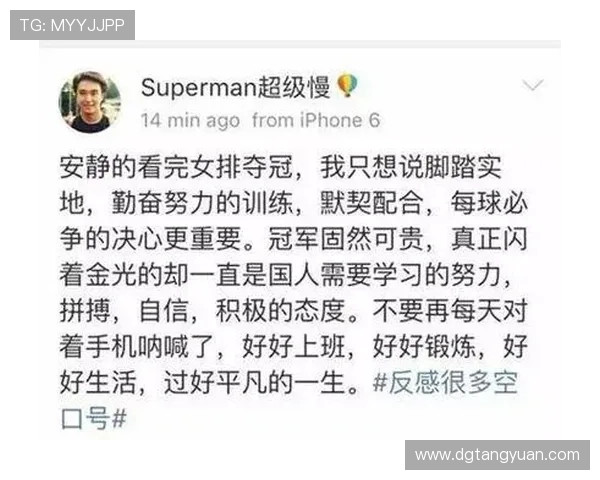This screenshot has height=480, width=600.
Task: Expand the chevron menu on the post
Action: (x=533, y=85)
